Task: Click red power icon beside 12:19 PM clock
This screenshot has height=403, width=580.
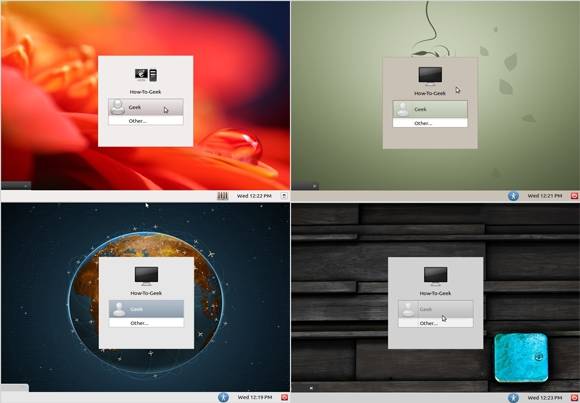Action: click(284, 397)
